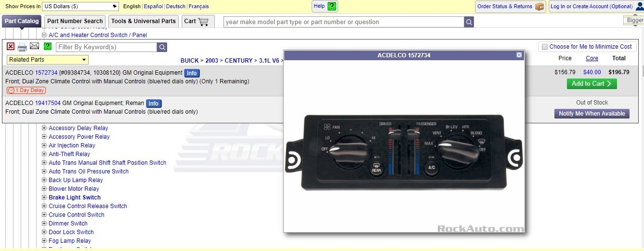The height and width of the screenshot is (251, 644).
Task: Click the keyword filter search icon
Action: tap(162, 47)
